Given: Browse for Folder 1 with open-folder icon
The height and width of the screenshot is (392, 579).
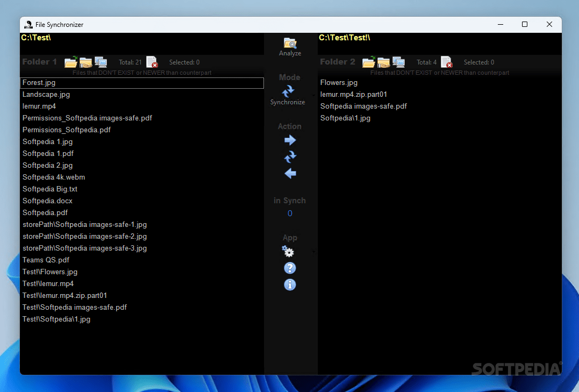Looking at the screenshot, I should point(71,62).
